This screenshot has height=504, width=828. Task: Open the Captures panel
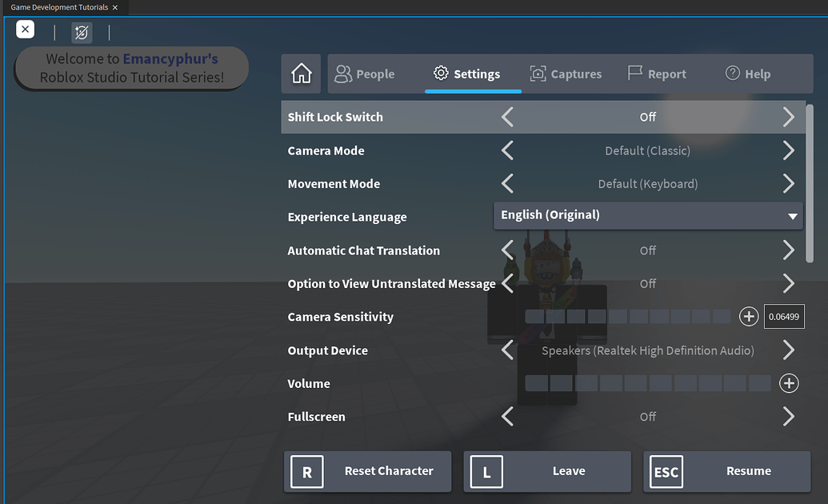coord(566,73)
